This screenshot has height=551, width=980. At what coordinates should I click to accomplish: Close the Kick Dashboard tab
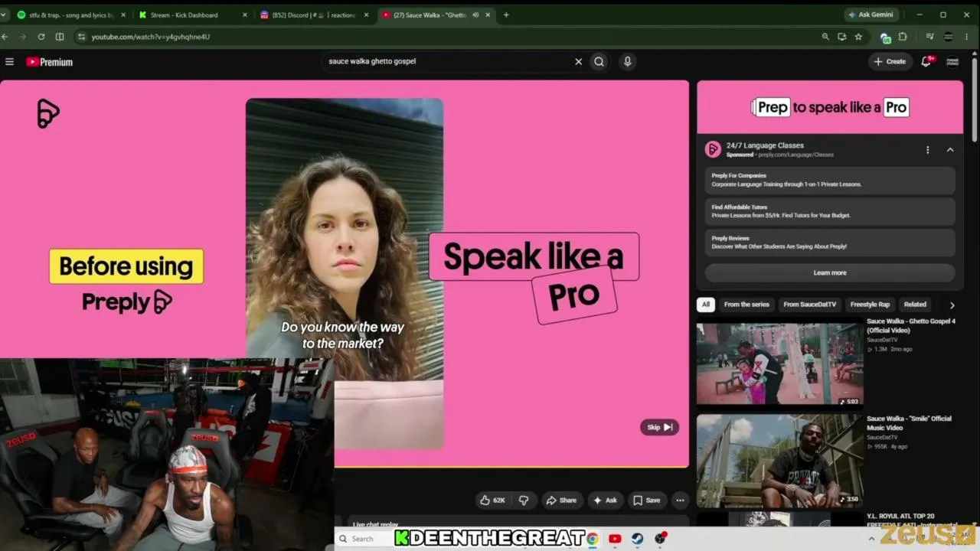coord(244,15)
